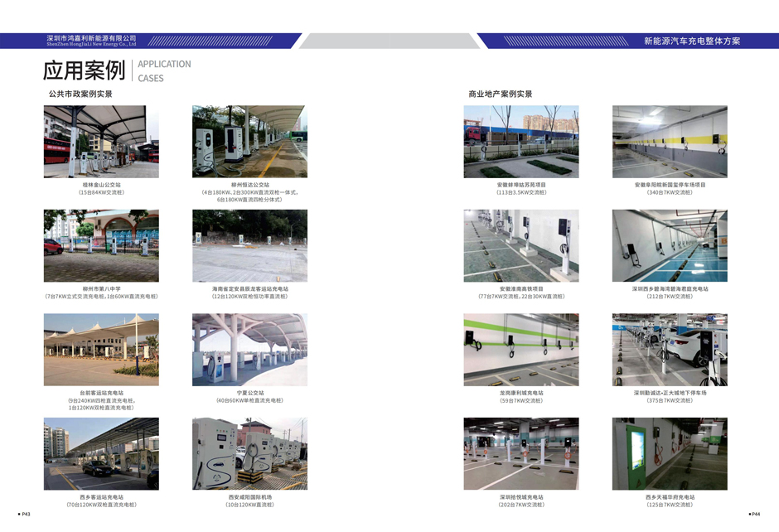Click the 商业地产案例实景 section heading

(501, 94)
